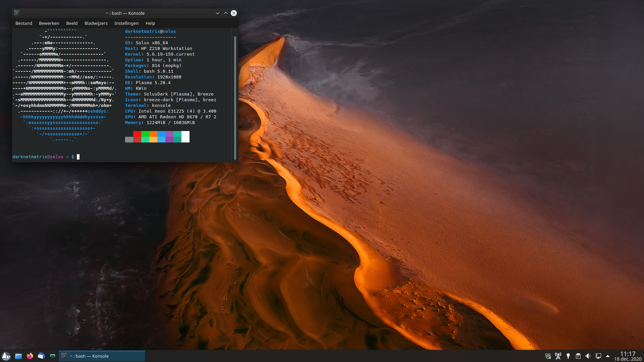Click the Konsole vertical scrollbar
This screenshot has width=644, height=362.
click(x=235, y=98)
